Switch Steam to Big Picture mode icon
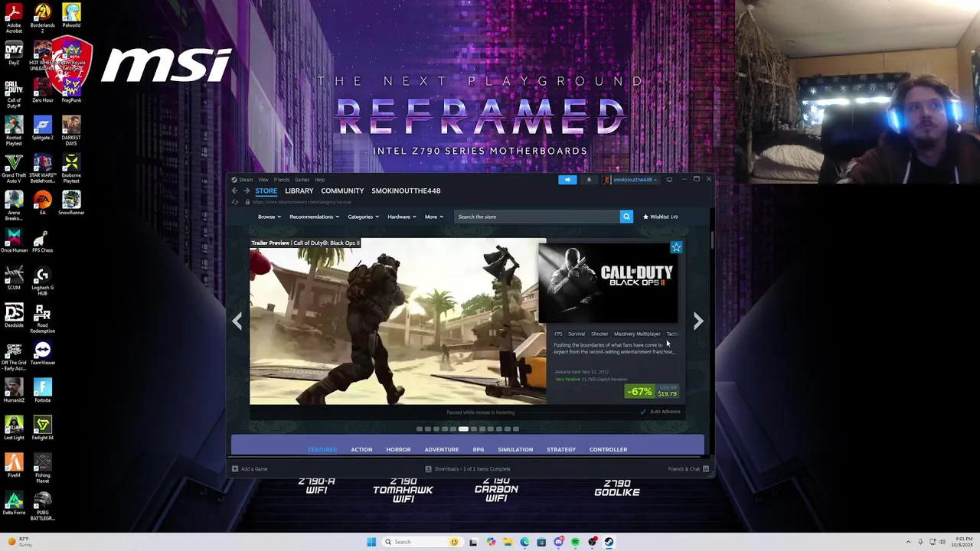Viewport: 980px width, 551px height. click(669, 180)
